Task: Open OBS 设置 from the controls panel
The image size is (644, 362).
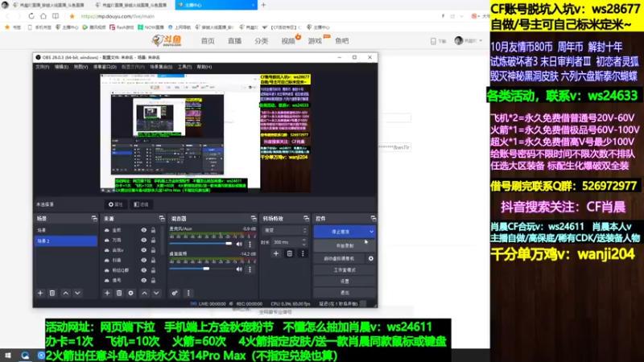Action: coord(345,281)
